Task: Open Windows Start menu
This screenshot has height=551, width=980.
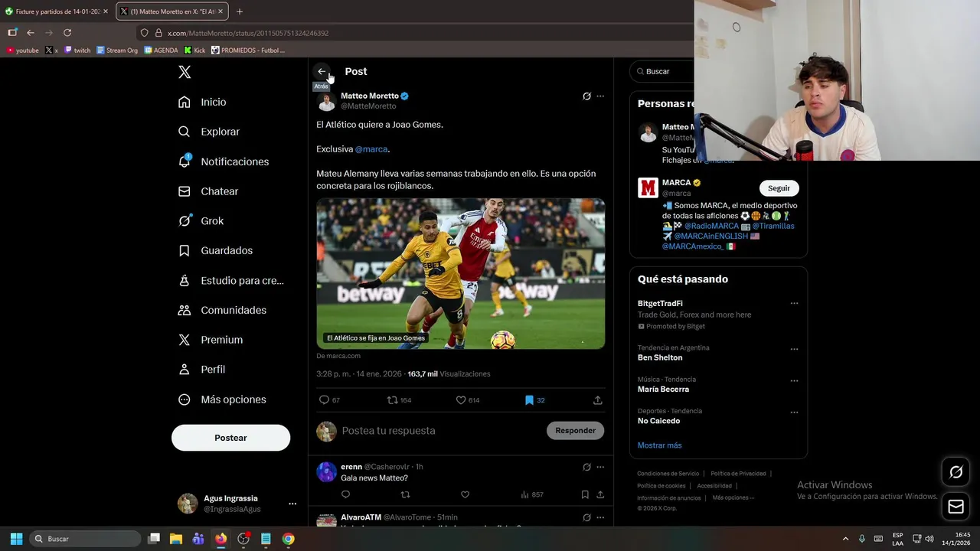Action: click(16, 539)
